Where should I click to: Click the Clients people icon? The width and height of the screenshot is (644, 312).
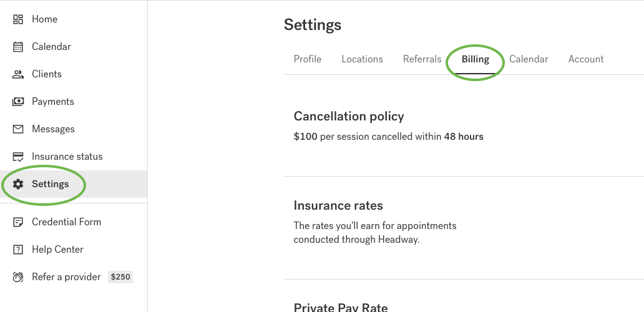[18, 74]
